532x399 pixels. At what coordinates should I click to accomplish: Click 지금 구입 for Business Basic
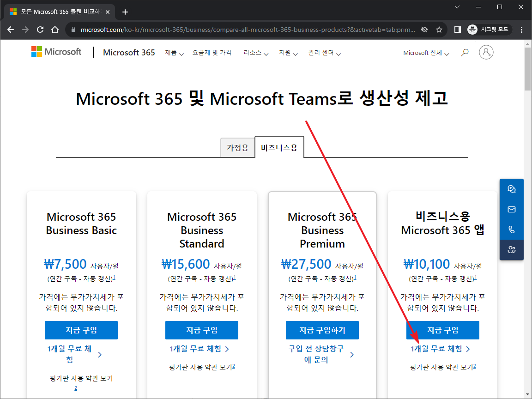(81, 330)
